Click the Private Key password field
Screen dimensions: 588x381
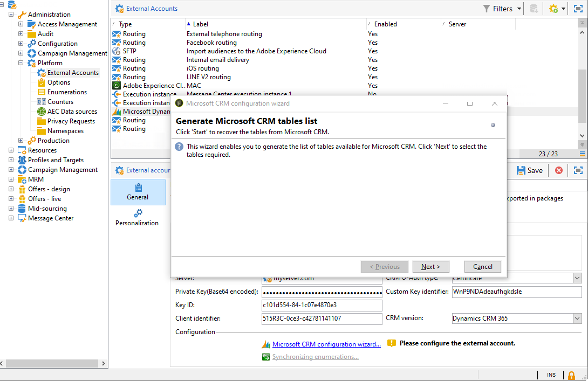click(322, 292)
